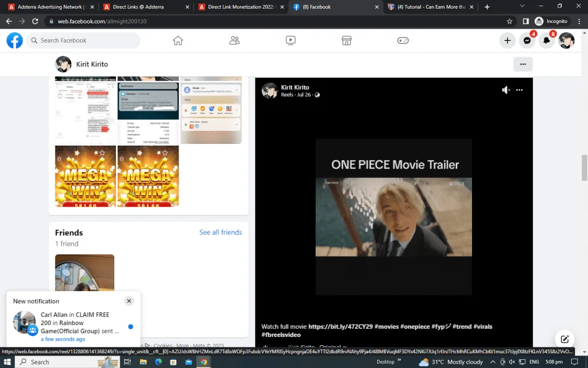Open Facebook Home icon
This screenshot has width=588, height=368.
[x=177, y=40]
